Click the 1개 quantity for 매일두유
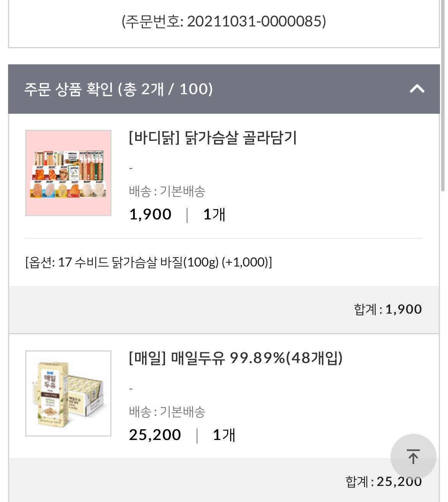 (x=224, y=435)
